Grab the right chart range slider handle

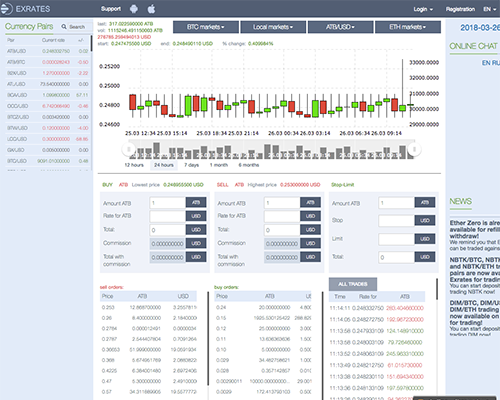pyautogui.click(x=414, y=149)
